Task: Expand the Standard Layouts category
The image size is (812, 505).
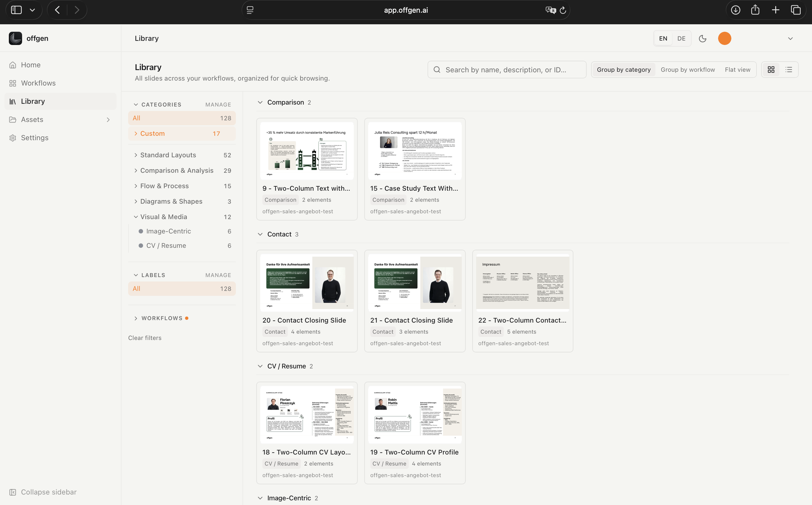Action: tap(136, 155)
